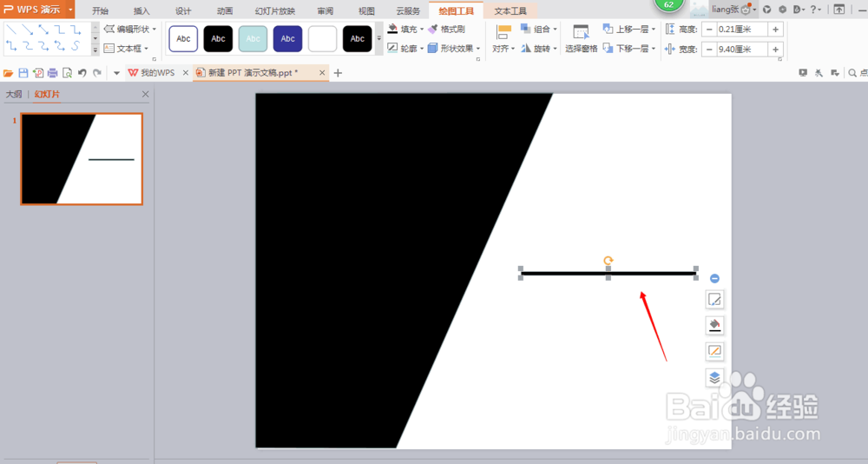The image size is (868, 464).
Task: Open the Selection Pane (选择窗格)
Action: pyautogui.click(x=581, y=39)
